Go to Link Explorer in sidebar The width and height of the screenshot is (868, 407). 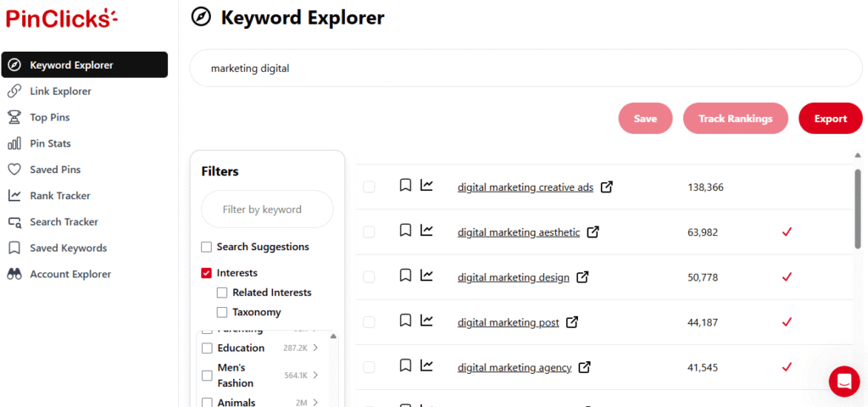60,91
